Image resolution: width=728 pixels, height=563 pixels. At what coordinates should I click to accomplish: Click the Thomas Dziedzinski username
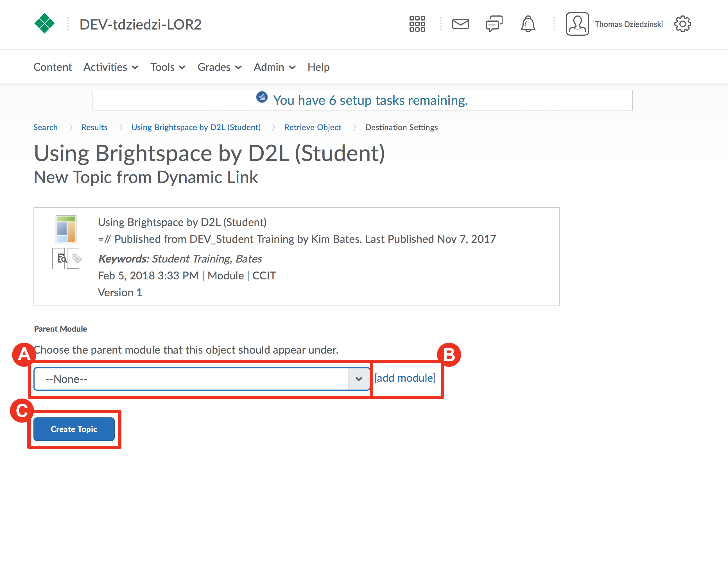tap(629, 24)
